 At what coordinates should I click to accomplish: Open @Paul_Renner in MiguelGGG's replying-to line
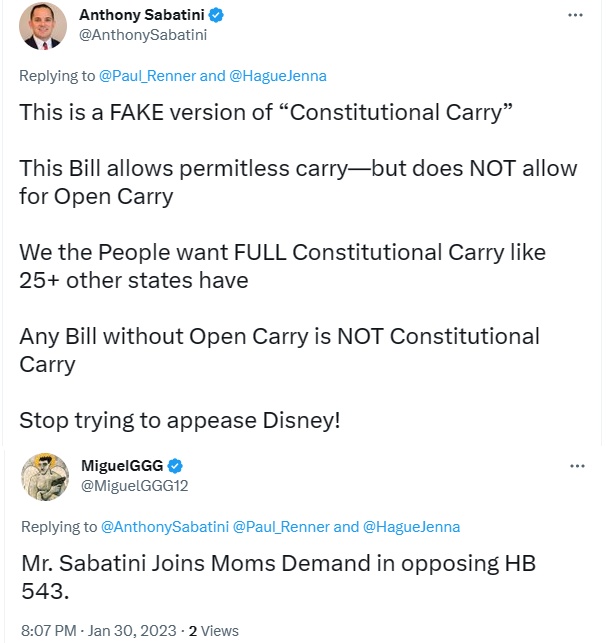coord(281,527)
